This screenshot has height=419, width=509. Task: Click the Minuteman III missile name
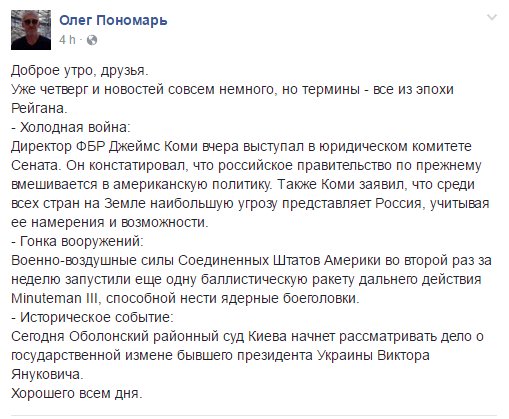(x=55, y=298)
